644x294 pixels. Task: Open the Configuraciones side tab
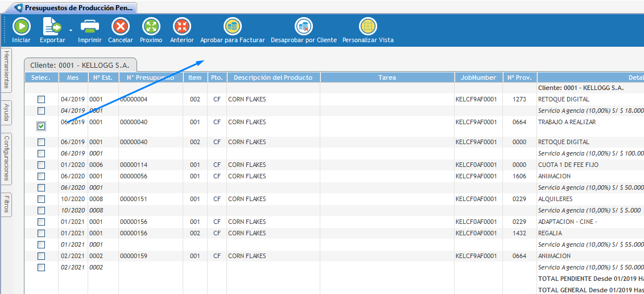pyautogui.click(x=6, y=157)
